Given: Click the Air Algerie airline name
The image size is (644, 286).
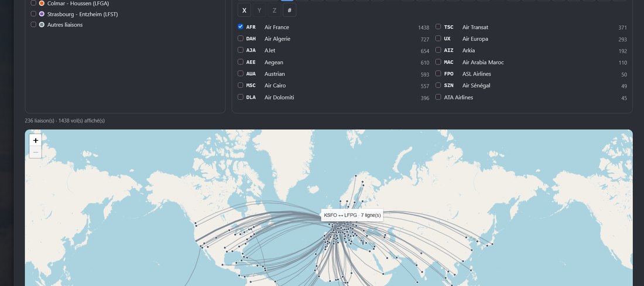Looking at the screenshot, I should click(x=278, y=39).
